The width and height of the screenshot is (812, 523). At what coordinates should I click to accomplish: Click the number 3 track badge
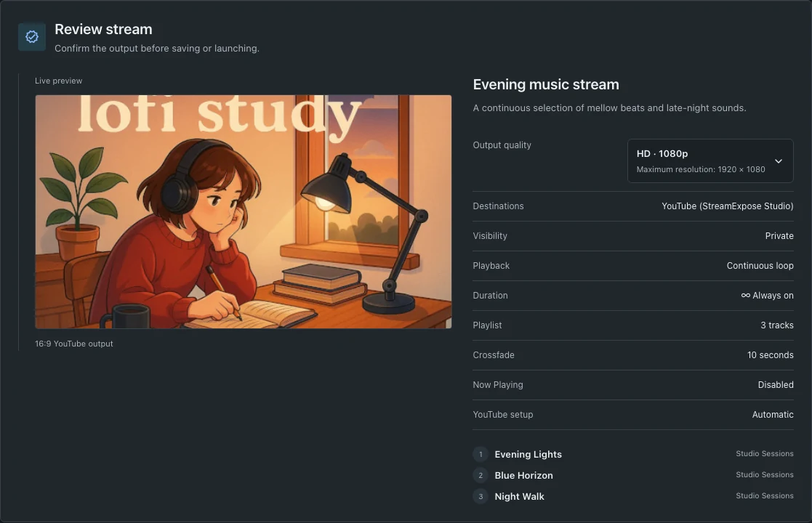point(481,497)
